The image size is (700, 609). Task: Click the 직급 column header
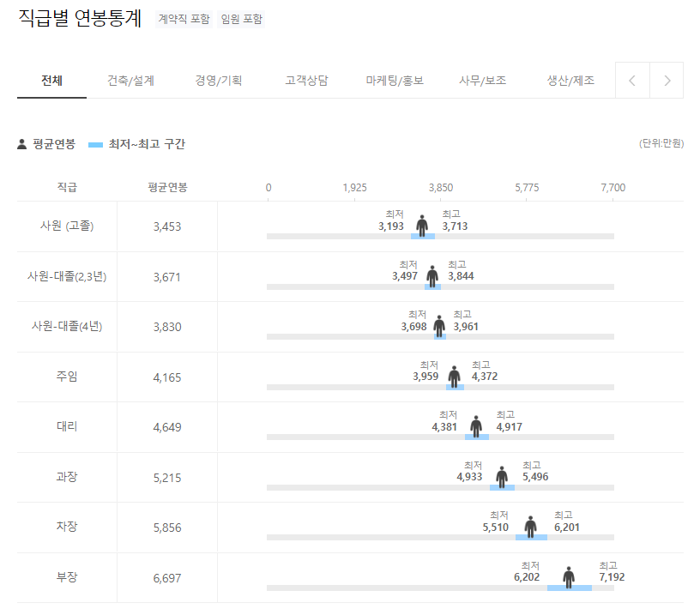tap(67, 187)
